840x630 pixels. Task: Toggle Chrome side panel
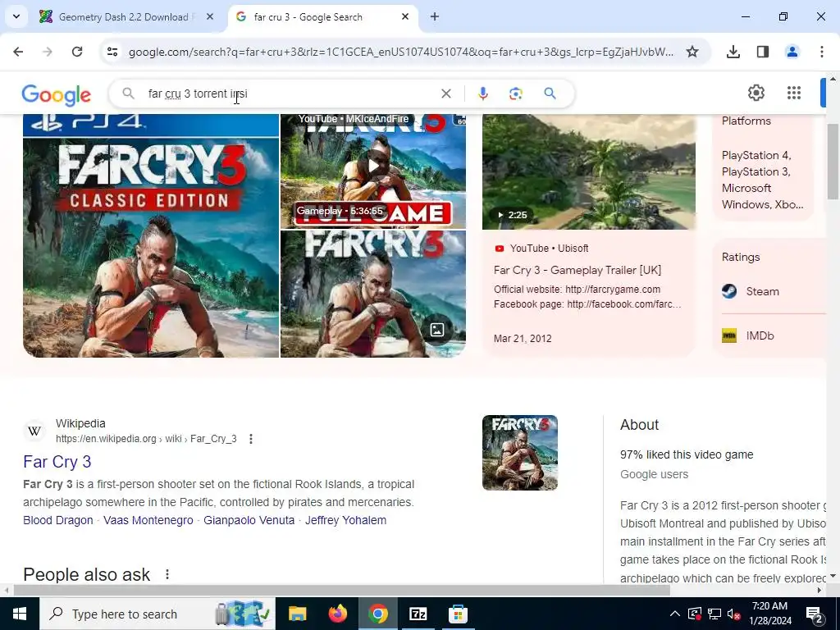[762, 52]
